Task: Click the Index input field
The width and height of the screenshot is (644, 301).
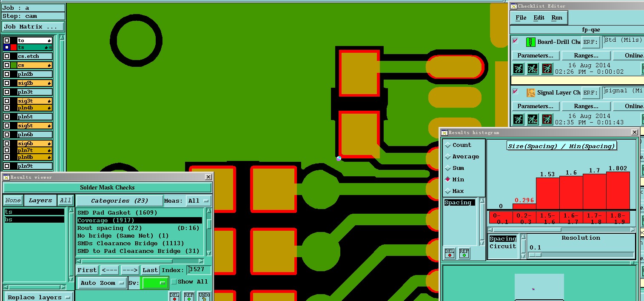Action: point(199,270)
